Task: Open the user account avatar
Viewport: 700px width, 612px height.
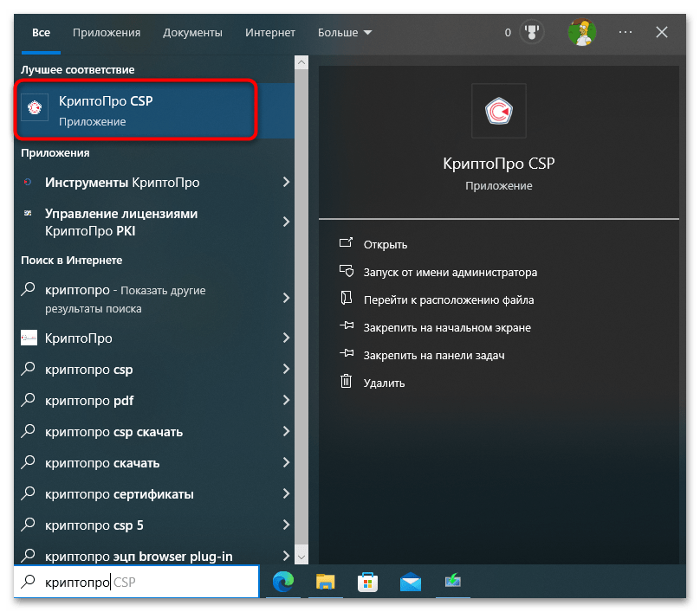Action: pyautogui.click(x=582, y=32)
